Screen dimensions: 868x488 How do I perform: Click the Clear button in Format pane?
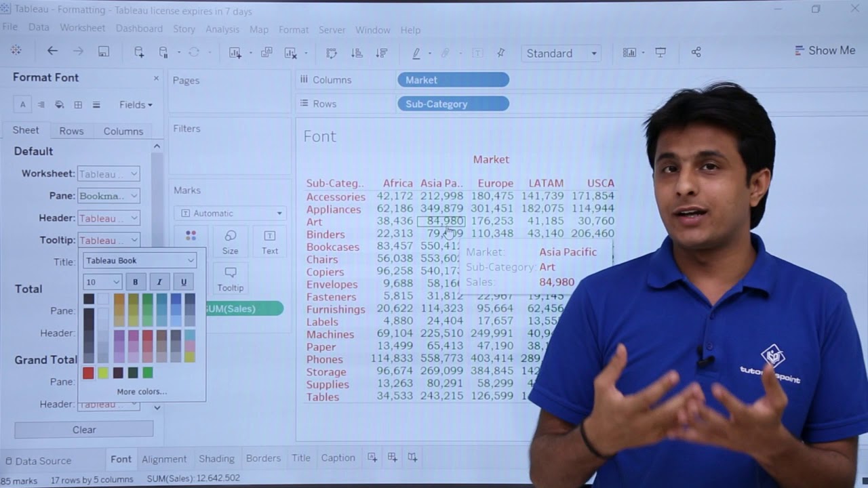pyautogui.click(x=84, y=429)
